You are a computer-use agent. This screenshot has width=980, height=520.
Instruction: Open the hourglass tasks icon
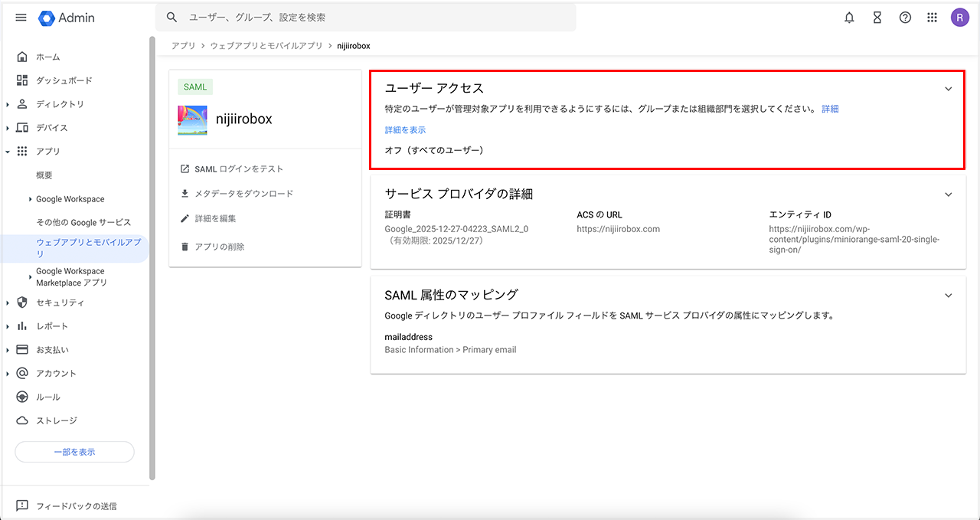point(877,18)
